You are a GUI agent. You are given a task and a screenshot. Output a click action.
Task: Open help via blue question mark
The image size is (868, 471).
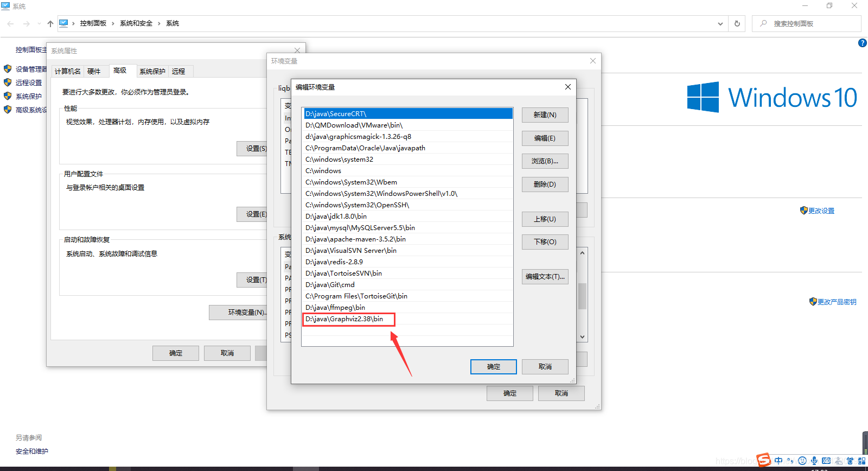point(863,43)
